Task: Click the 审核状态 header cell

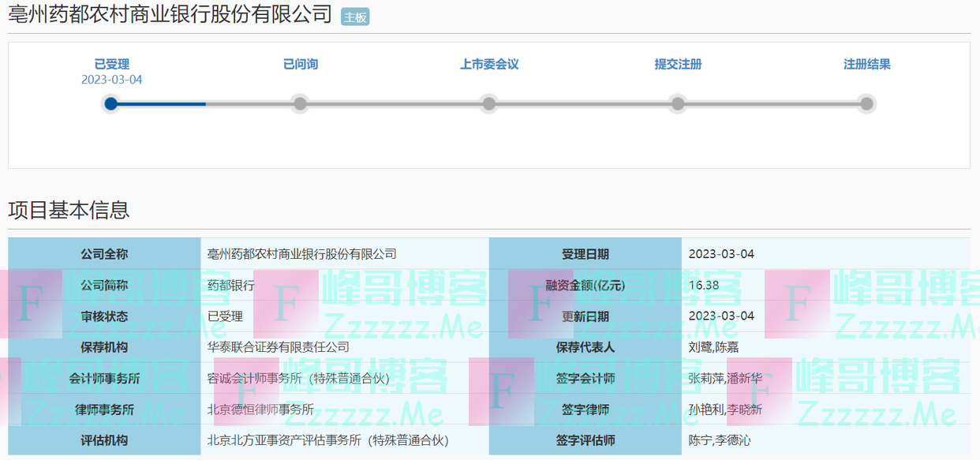Action: tap(104, 316)
